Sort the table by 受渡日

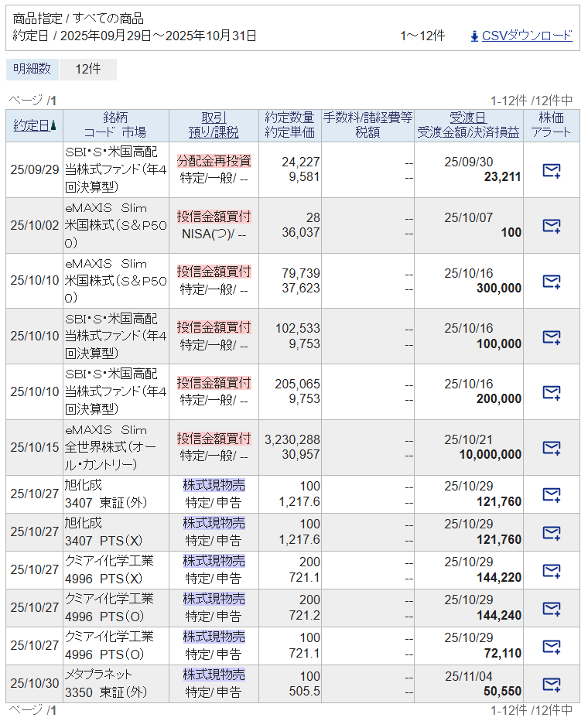point(468,118)
